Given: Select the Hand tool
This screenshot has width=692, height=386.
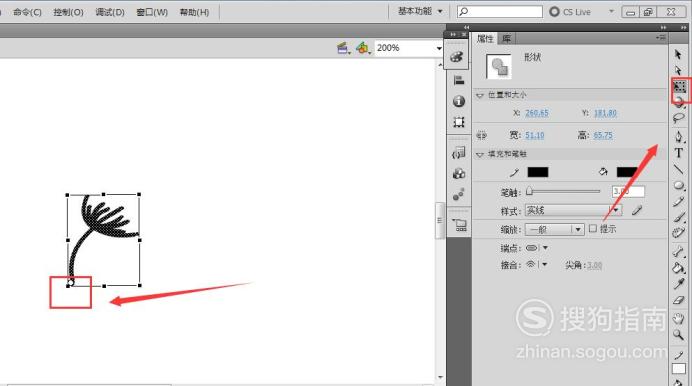Looking at the screenshot, I should click(679, 319).
